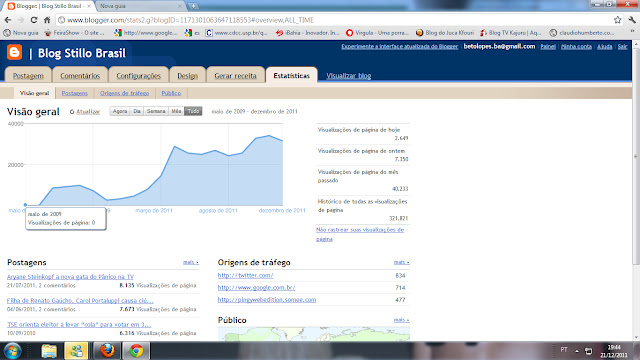
Task: Open Chrome from the taskbar
Action: (x=136, y=351)
